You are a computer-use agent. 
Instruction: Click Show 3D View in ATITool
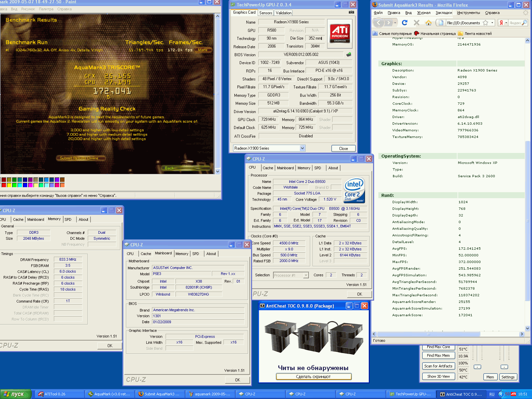tap(438, 376)
